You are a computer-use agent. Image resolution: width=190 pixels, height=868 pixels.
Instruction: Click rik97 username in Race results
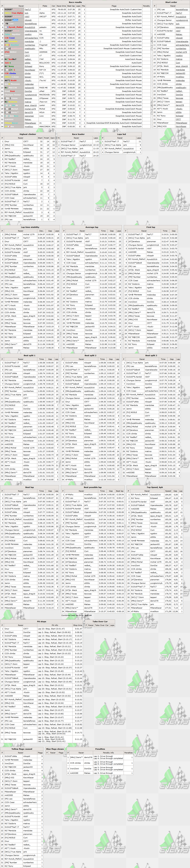pos(27,17)
